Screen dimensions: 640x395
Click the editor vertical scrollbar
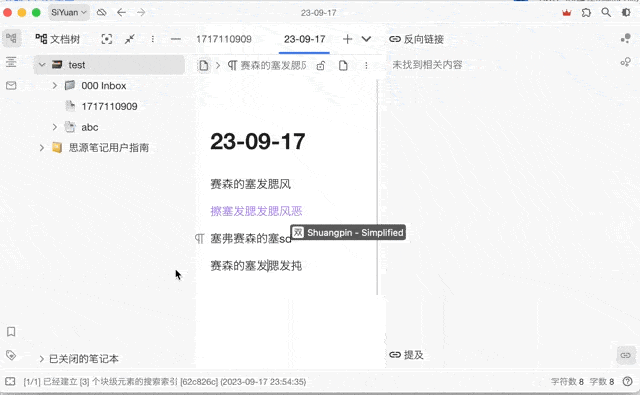point(377,187)
